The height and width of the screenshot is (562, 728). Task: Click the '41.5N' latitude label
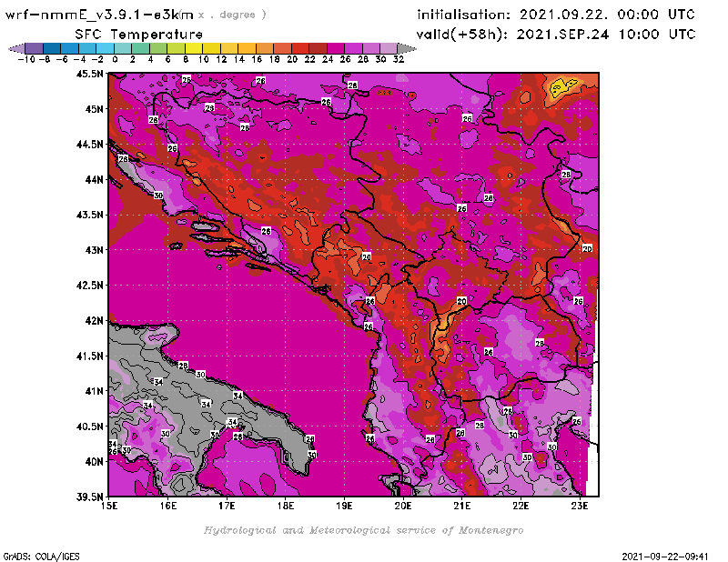[x=89, y=356]
